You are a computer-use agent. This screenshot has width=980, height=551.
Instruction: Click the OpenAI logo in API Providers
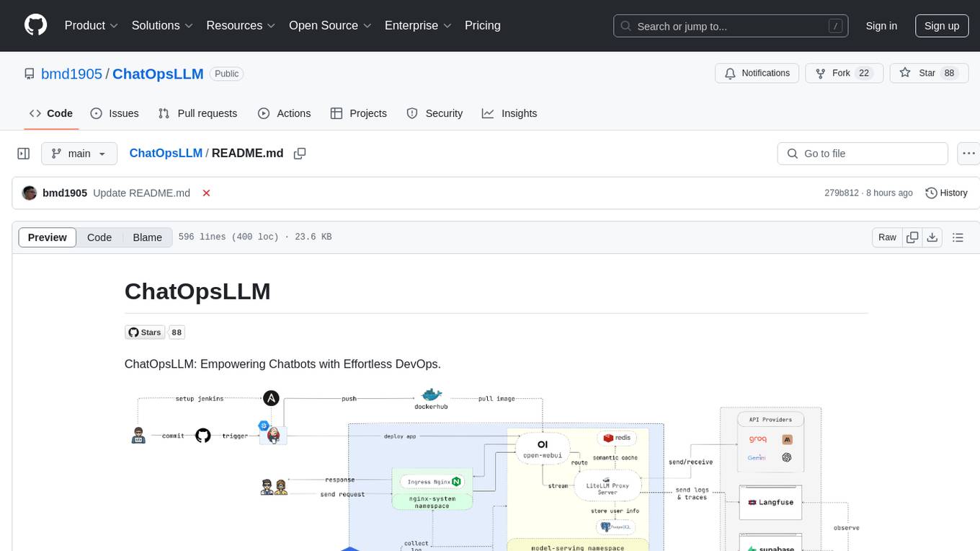click(x=787, y=457)
